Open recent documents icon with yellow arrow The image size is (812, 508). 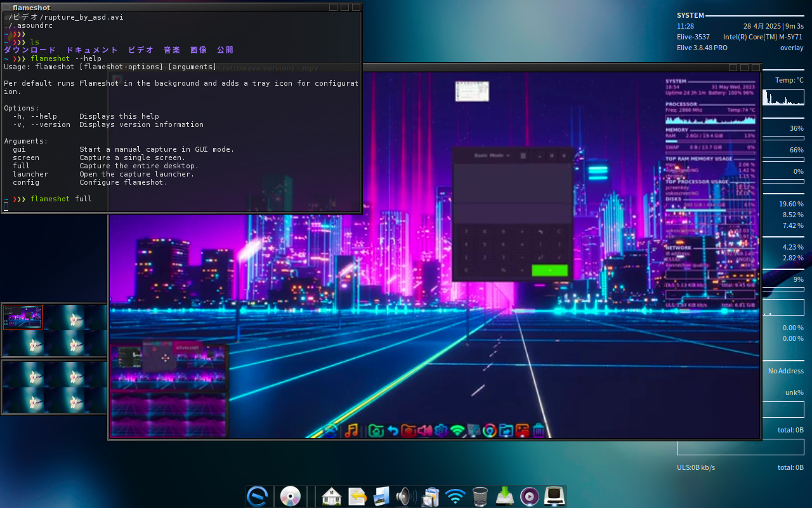[x=357, y=496]
